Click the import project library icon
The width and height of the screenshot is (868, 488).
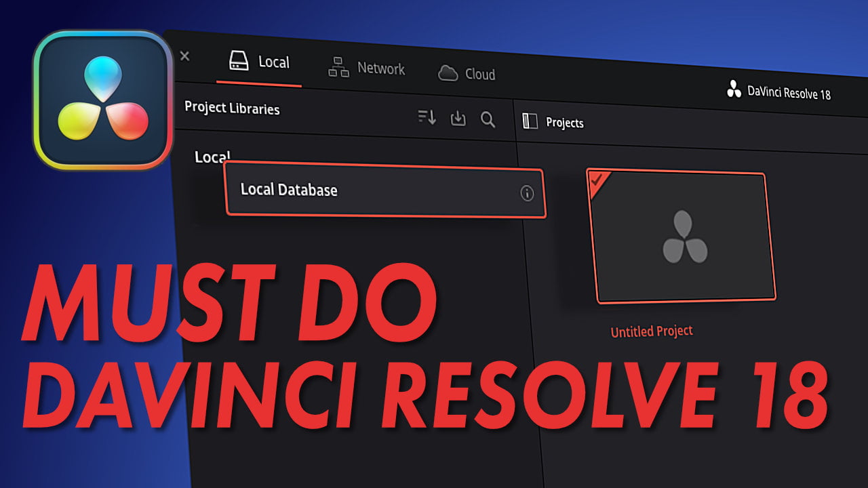coord(458,119)
